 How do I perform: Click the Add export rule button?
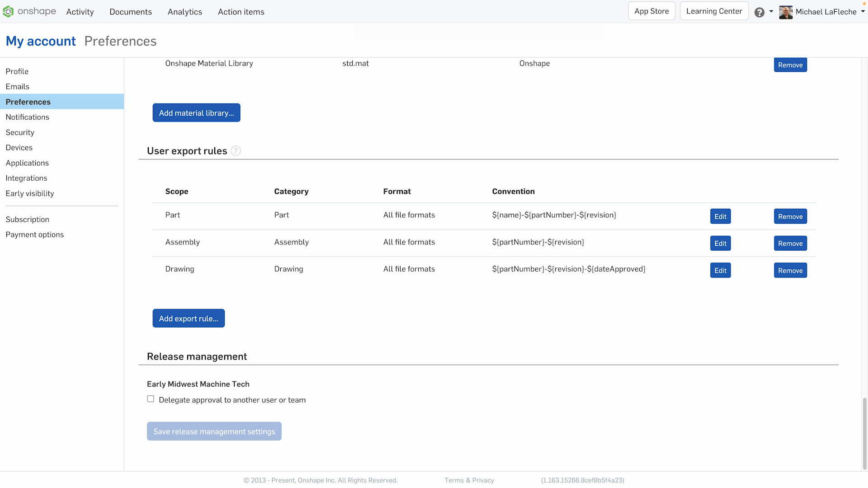(x=189, y=319)
